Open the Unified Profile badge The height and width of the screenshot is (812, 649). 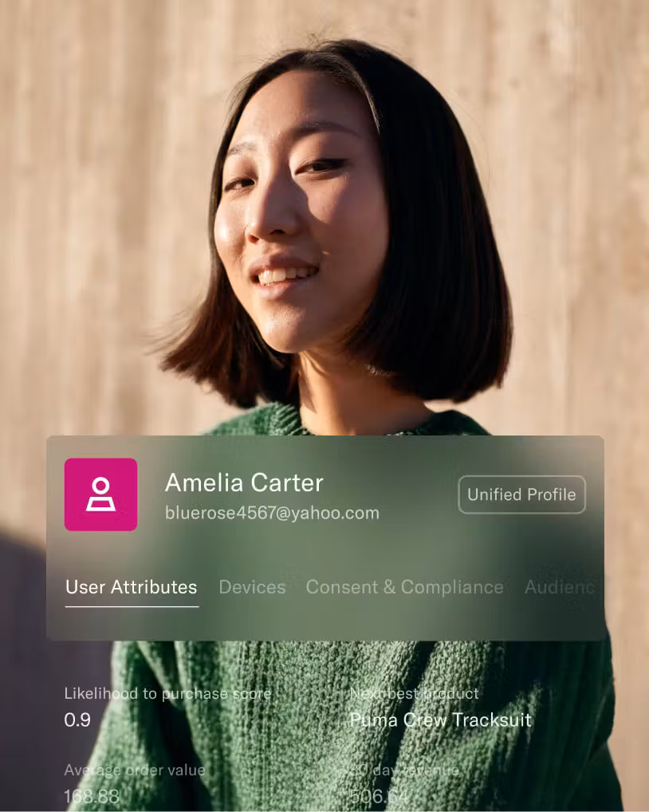(521, 495)
